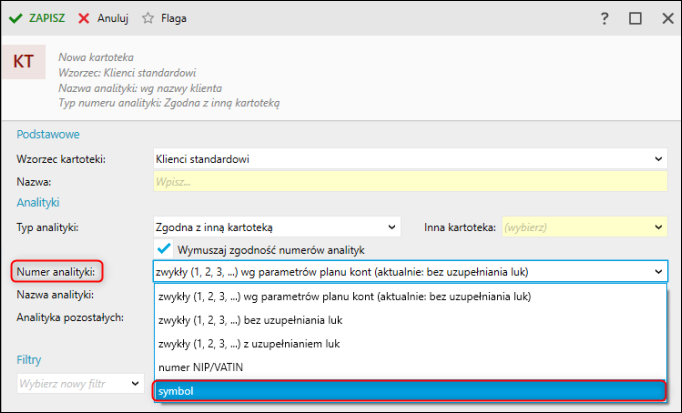Cancel with the Anuluj label
This screenshot has height=413, width=682.
(x=113, y=18)
